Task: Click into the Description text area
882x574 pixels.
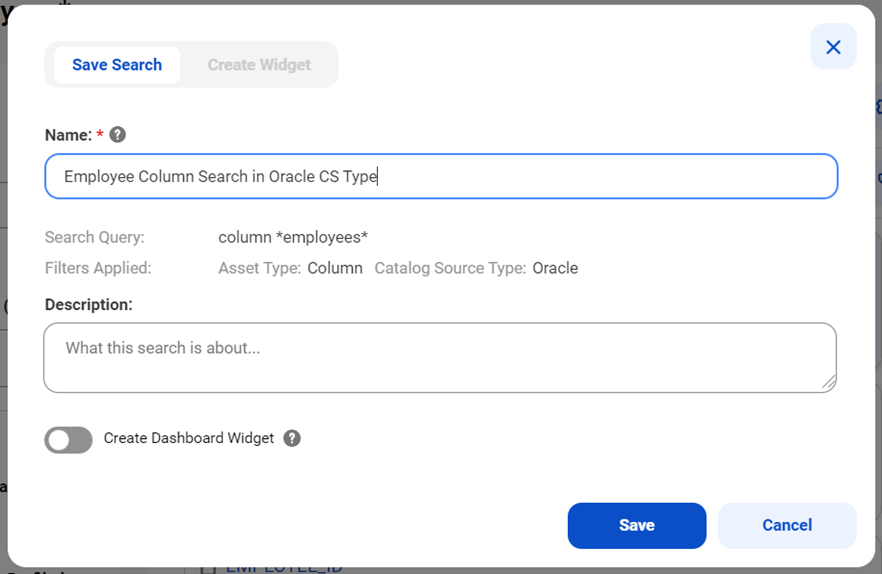Action: pyautogui.click(x=440, y=357)
